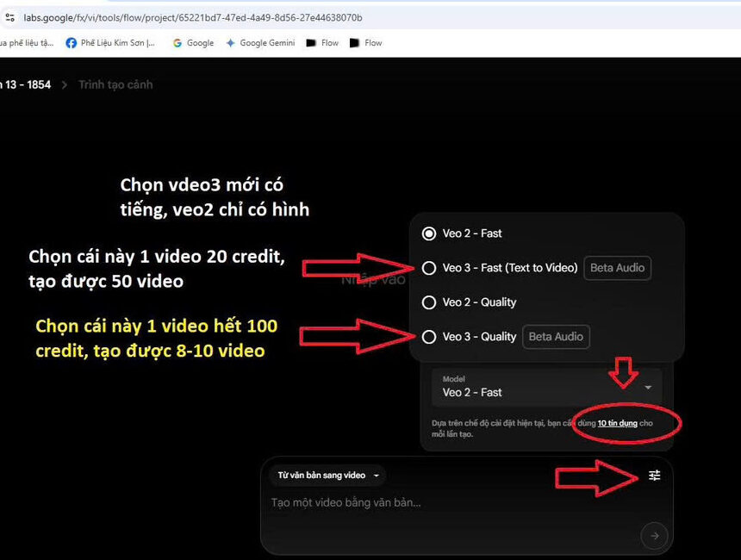Screen dimensions: 741x560
Task: Expand the Model dropdown showing Veo 2 - Fast
Action: click(547, 387)
